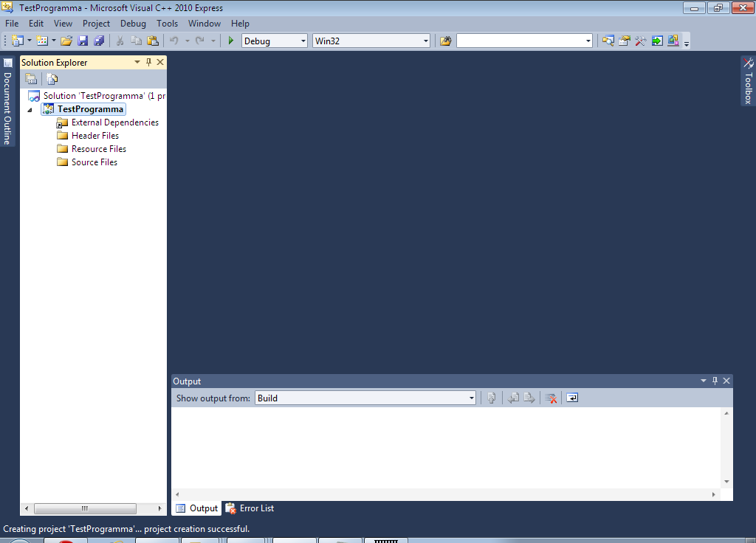The height and width of the screenshot is (543, 756).
Task: Collapse the TestProgramma project node arrow
Action: 30,110
